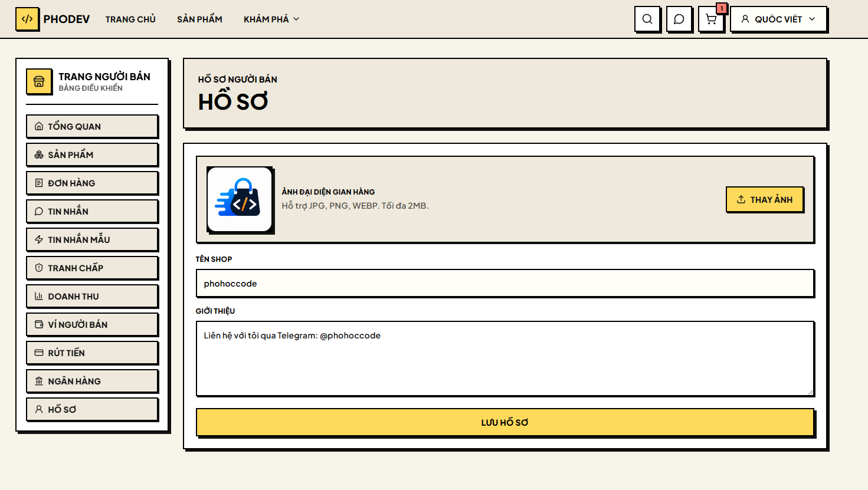
Task: Open the Tranh Chấp sidebar link
Action: [x=92, y=268]
